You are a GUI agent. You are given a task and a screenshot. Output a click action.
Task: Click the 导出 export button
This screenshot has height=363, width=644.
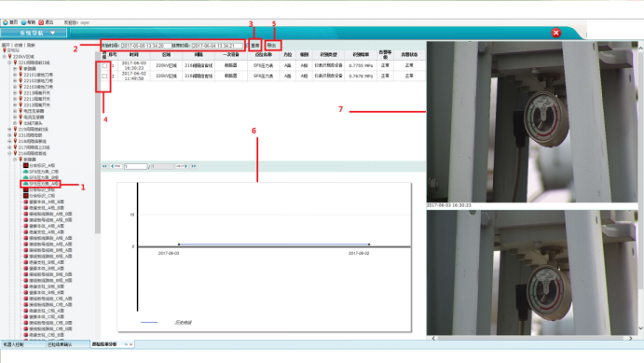pos(273,45)
